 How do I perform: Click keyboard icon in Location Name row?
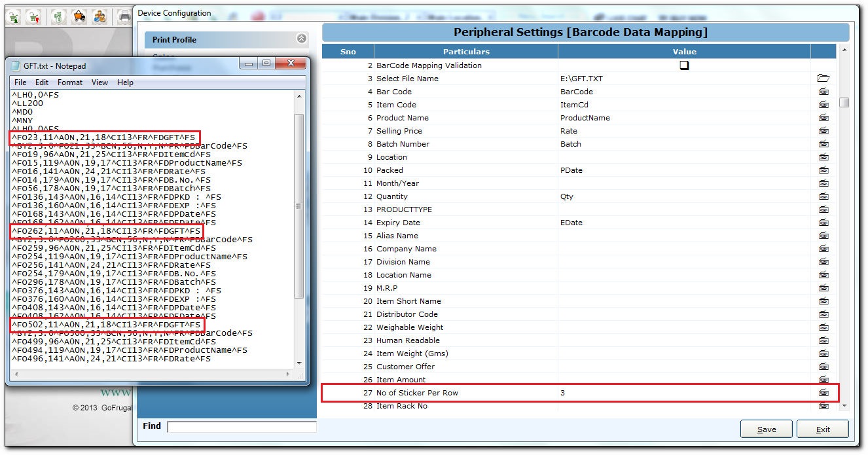pyautogui.click(x=823, y=275)
